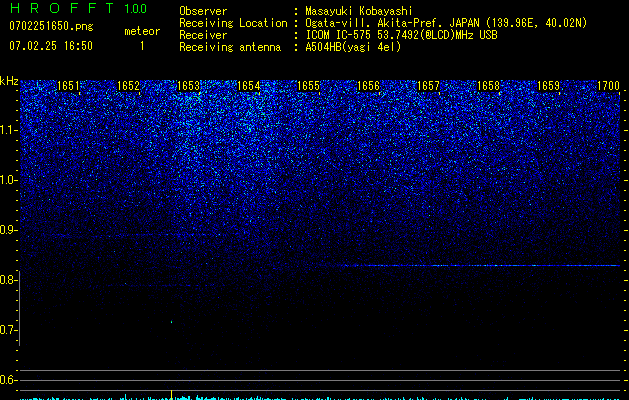Click the 1652 time axis label
The width and height of the screenshot is (629, 400).
tap(128, 86)
